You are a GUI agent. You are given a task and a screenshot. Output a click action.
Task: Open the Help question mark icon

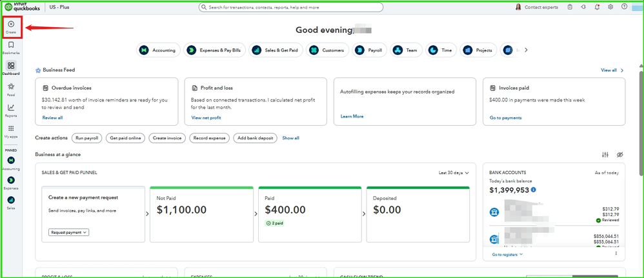coord(624,7)
